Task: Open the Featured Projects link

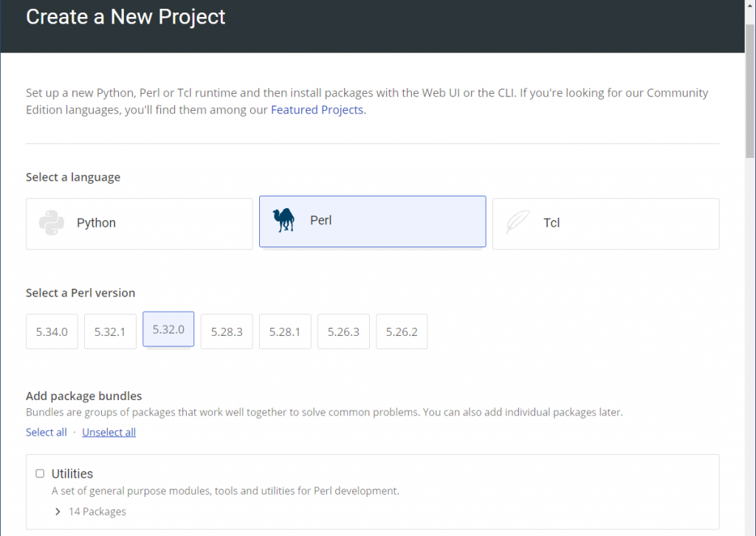Action: [x=317, y=110]
